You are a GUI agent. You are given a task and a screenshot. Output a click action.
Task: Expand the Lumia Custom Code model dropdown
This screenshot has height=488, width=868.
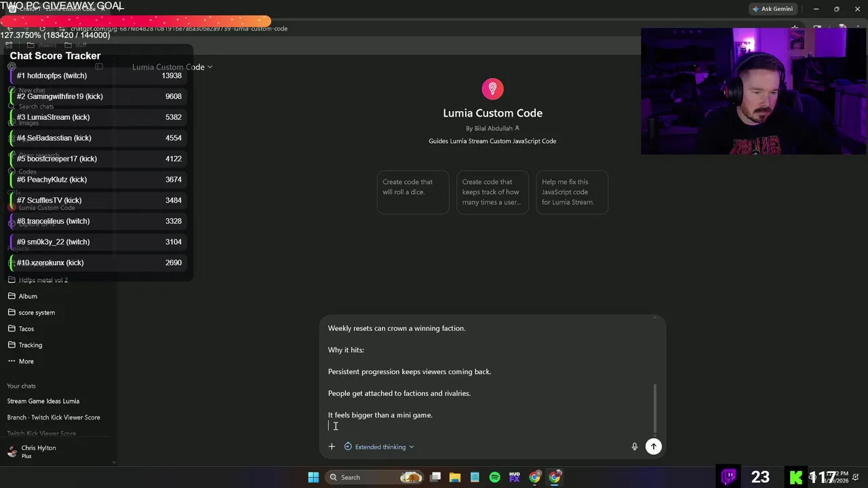coord(172,67)
